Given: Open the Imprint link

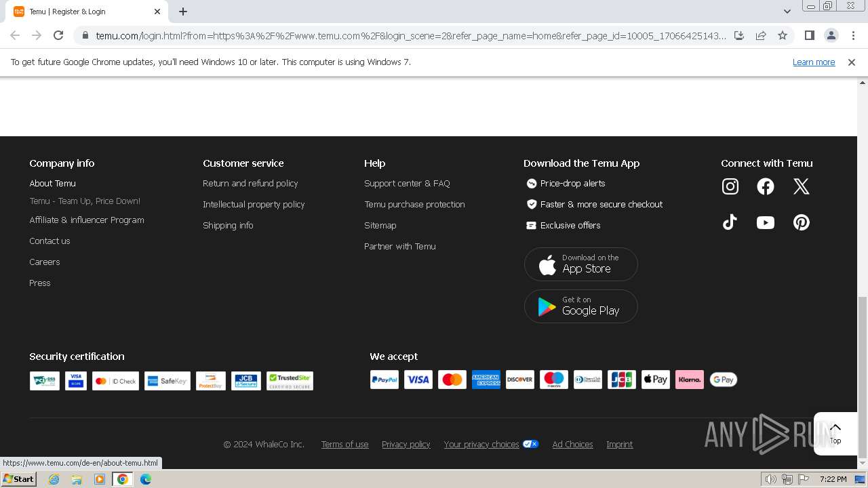Looking at the screenshot, I should (x=620, y=445).
